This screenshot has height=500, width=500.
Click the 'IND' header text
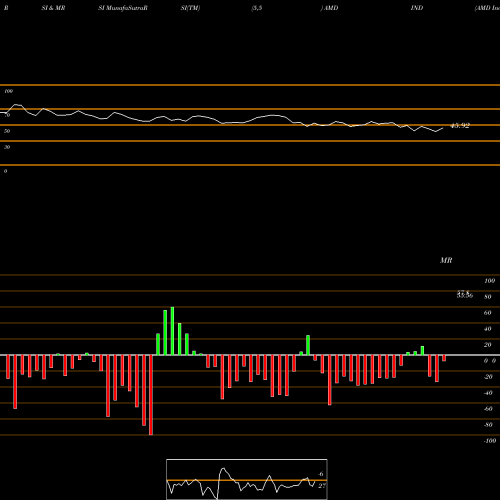coord(417,8)
